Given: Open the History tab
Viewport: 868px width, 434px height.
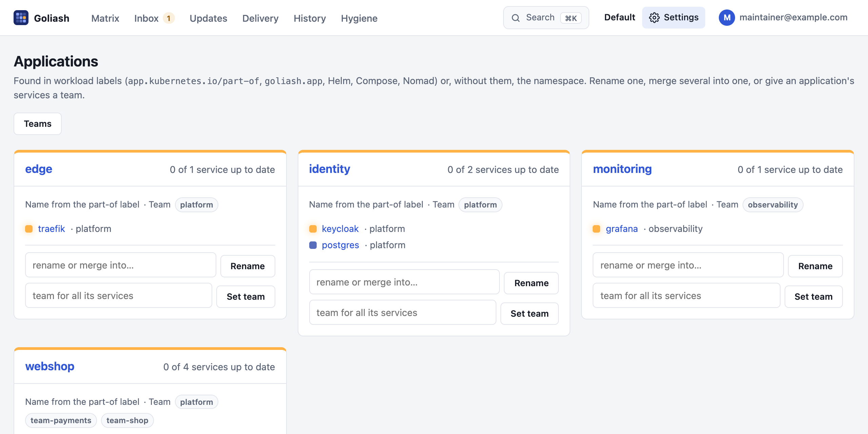Looking at the screenshot, I should [310, 18].
